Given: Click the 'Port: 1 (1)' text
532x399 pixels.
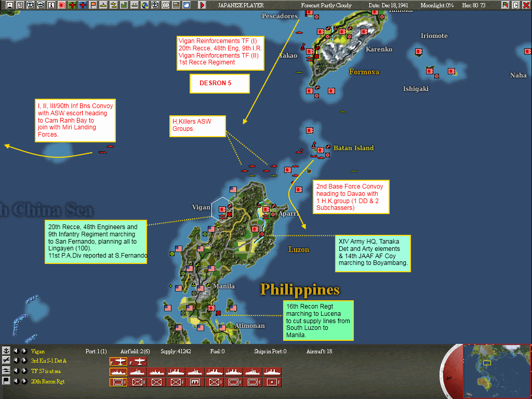Looking at the screenshot, I should point(96,351).
